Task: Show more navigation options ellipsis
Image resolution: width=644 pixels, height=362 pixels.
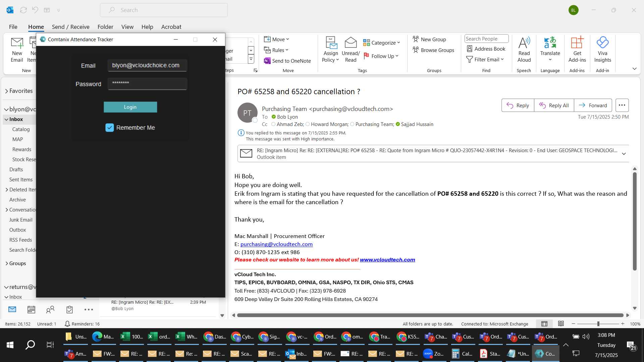Action: click(89, 309)
